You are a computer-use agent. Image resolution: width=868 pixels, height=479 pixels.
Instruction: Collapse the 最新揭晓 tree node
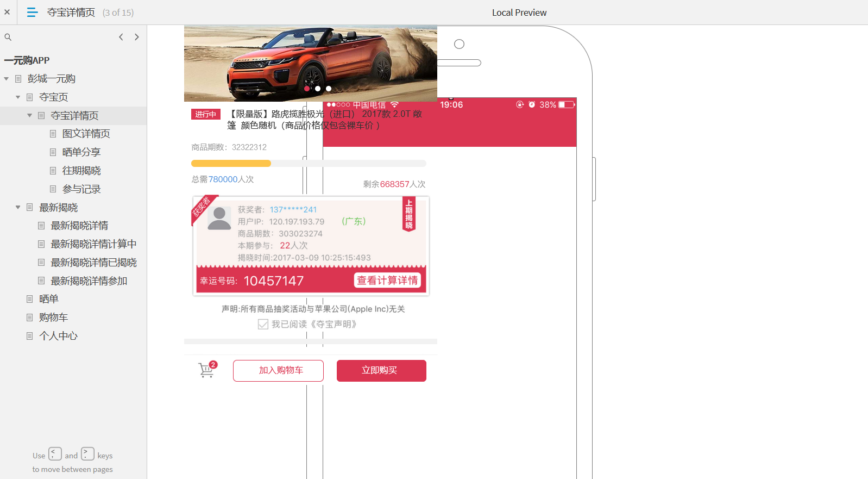(x=18, y=208)
